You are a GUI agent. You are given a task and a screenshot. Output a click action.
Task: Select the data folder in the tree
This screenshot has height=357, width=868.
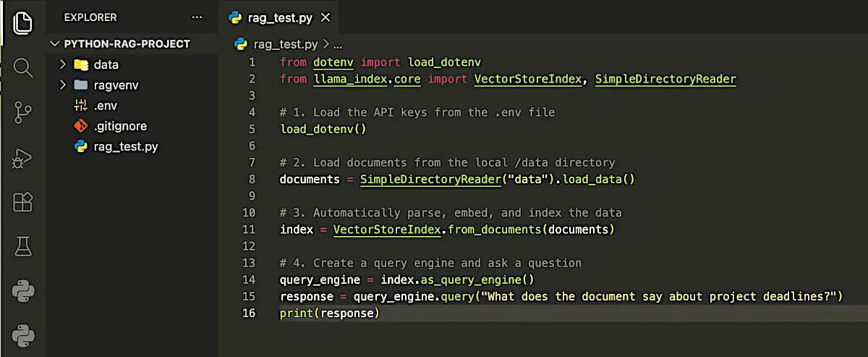pos(132,64)
